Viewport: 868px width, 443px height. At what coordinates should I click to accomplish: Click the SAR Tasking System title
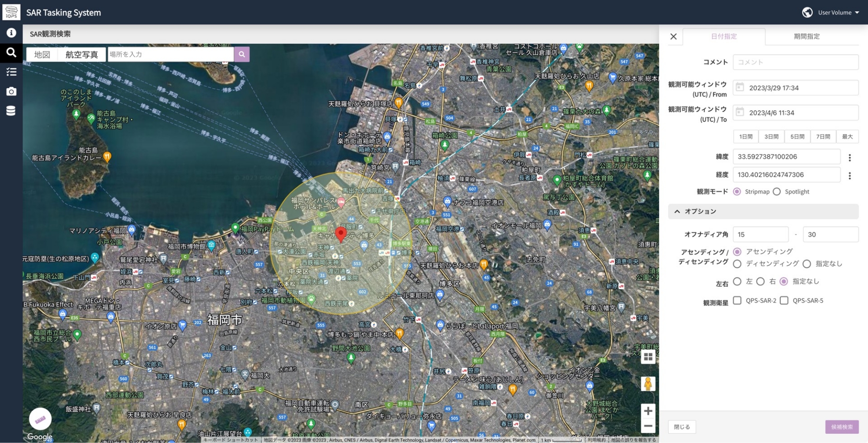63,13
